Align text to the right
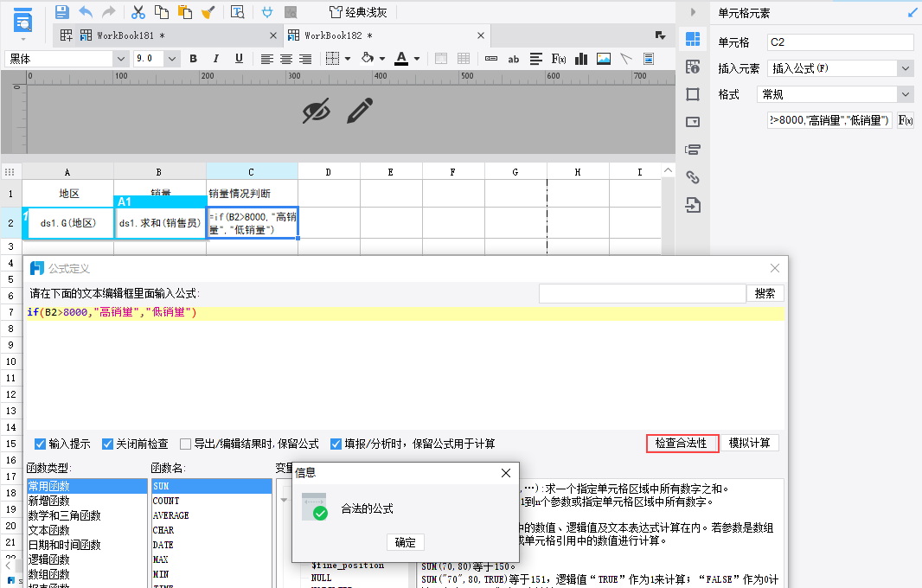This screenshot has width=922, height=588. pos(306,59)
